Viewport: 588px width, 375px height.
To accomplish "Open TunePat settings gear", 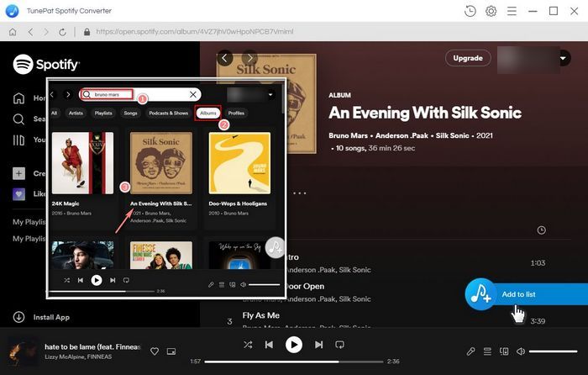I will pos(491,11).
